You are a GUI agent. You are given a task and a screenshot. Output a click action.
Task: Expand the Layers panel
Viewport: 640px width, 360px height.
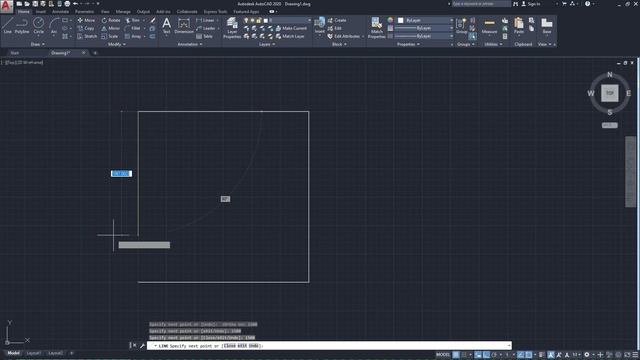[267, 44]
